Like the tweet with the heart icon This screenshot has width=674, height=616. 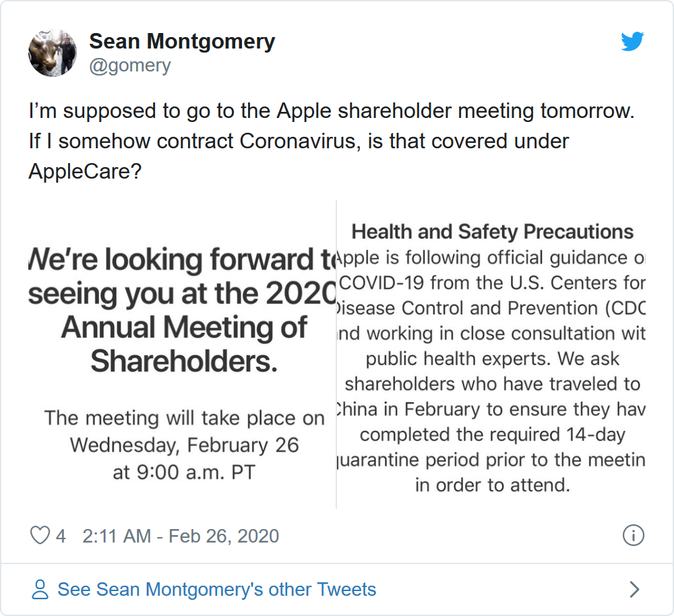coord(40,536)
